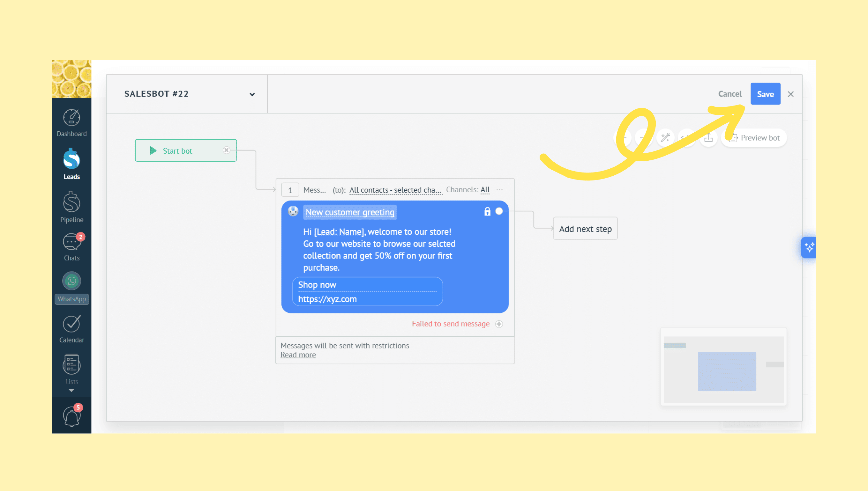Viewport: 868px width, 491px height.
Task: Open the message step ellipsis menu
Action: click(x=499, y=190)
